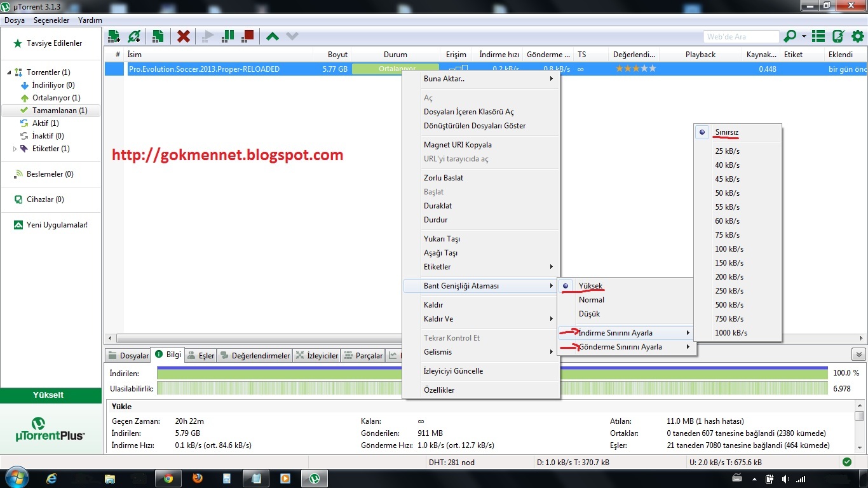Open Internet Explorer from the taskbar

point(51,478)
